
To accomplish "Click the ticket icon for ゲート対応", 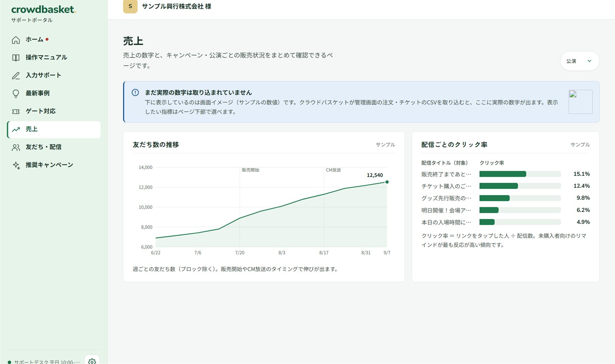I will click(16, 111).
